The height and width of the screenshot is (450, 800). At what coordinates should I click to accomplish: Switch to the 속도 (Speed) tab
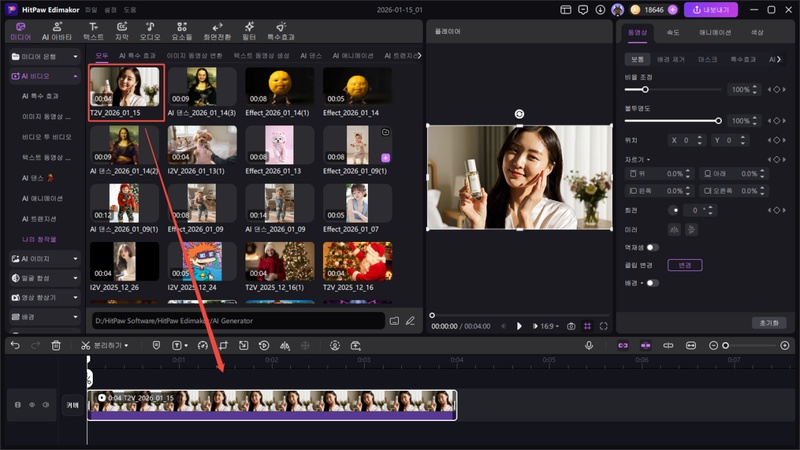pyautogui.click(x=675, y=32)
